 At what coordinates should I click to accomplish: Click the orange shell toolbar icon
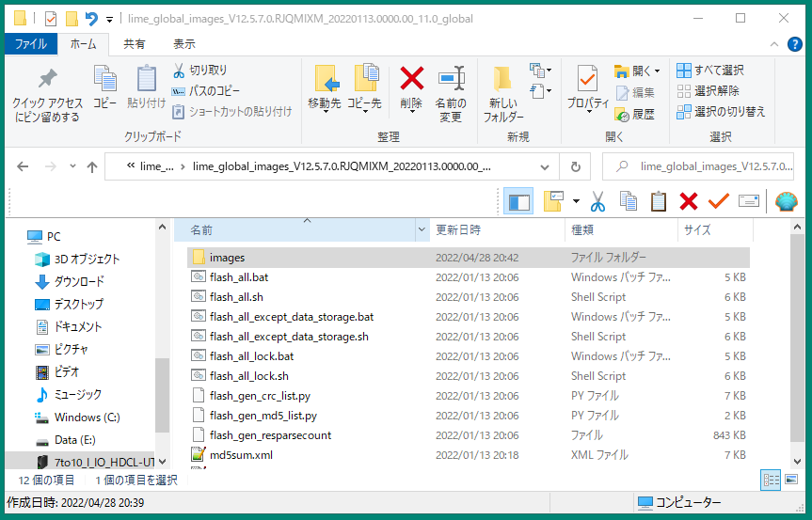(x=786, y=201)
